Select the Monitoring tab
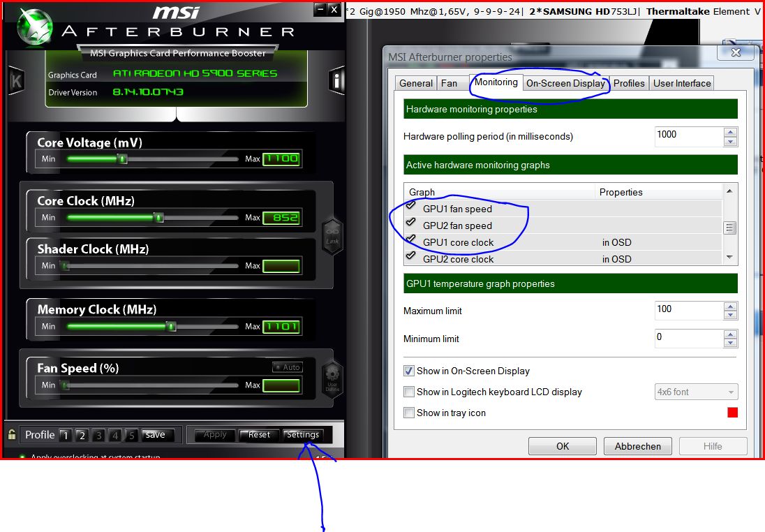Image resolution: width=765 pixels, height=532 pixels. (496, 82)
